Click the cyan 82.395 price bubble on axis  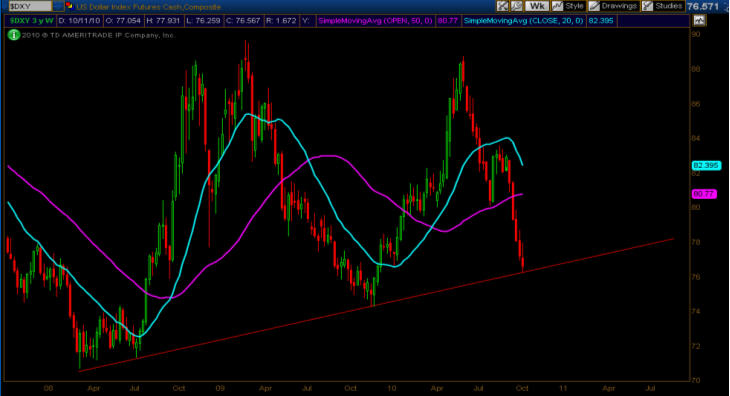pyautogui.click(x=706, y=166)
